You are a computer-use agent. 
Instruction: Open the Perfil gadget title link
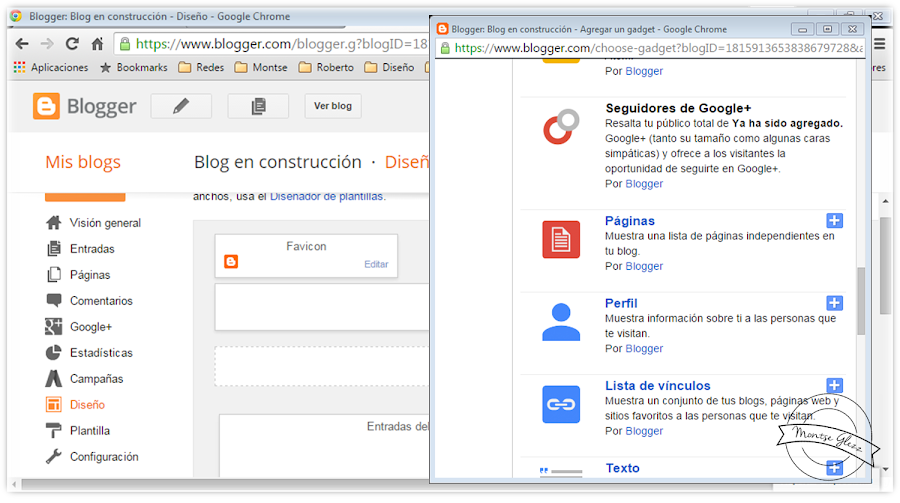point(621,303)
